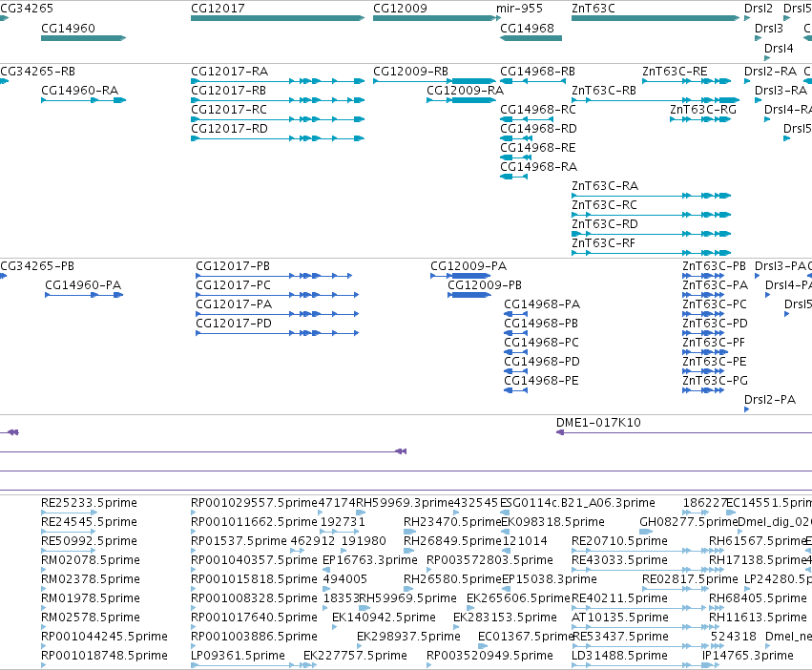Select the ZnT63C-PB protein label
This screenshot has width=812, height=670.
click(x=714, y=266)
